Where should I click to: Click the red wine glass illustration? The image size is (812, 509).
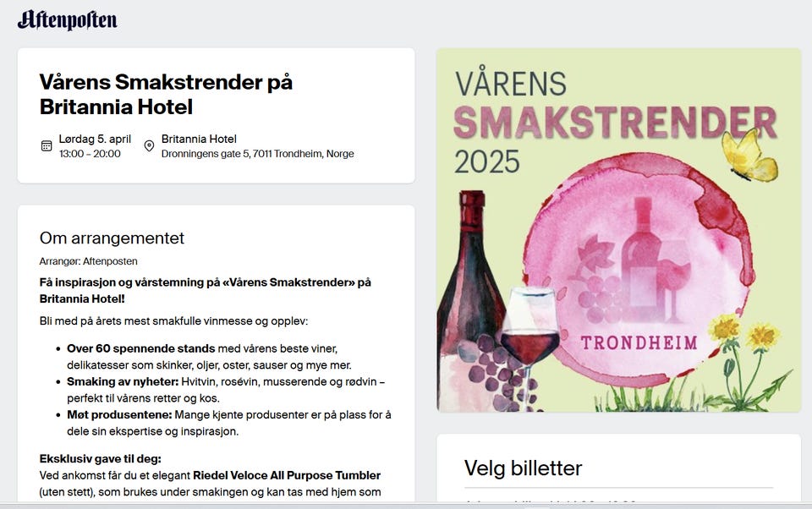click(x=529, y=338)
